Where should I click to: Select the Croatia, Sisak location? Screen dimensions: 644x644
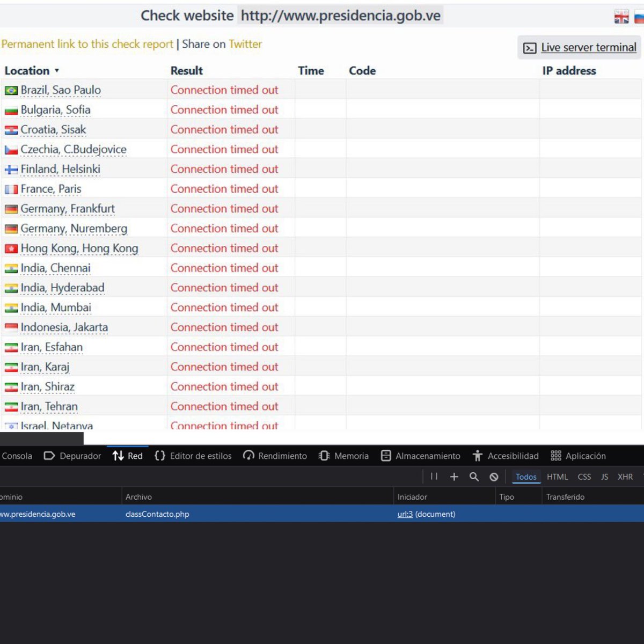[x=53, y=129]
